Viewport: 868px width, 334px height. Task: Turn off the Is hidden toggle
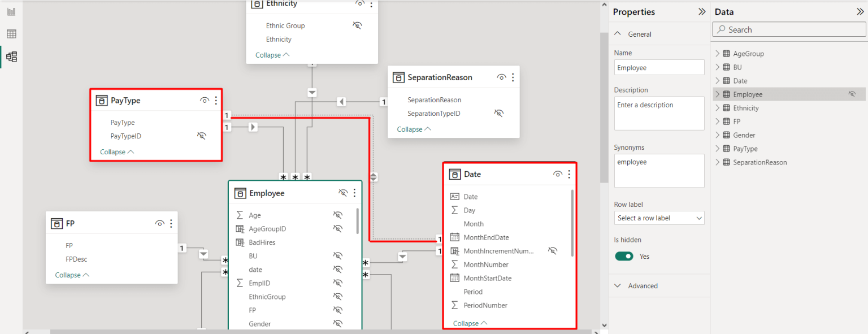tap(624, 255)
